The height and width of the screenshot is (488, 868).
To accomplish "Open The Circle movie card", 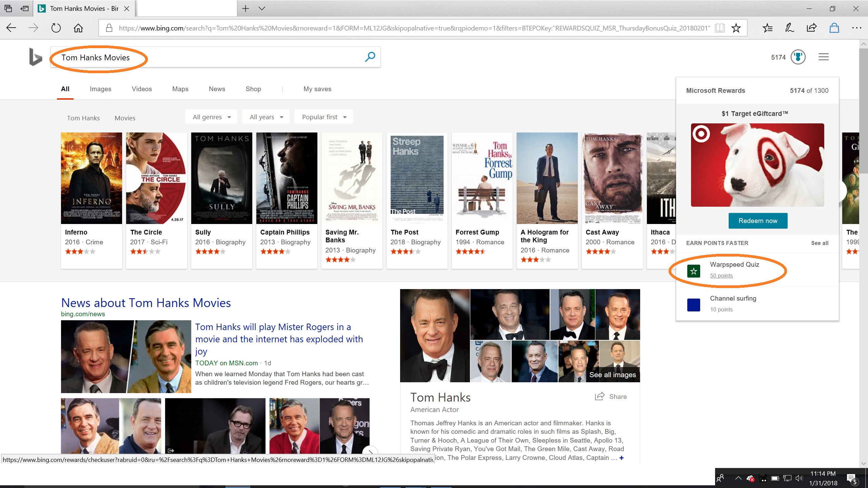I will click(x=156, y=200).
